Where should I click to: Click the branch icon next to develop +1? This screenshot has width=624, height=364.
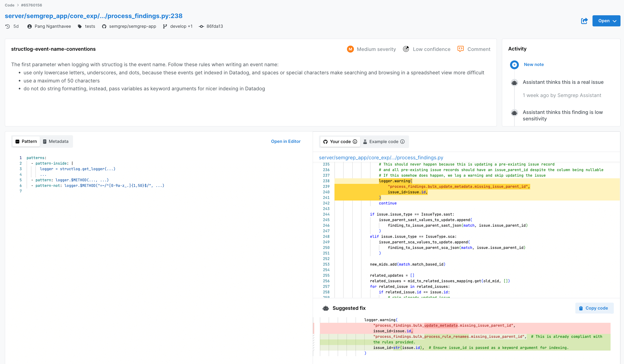(165, 26)
